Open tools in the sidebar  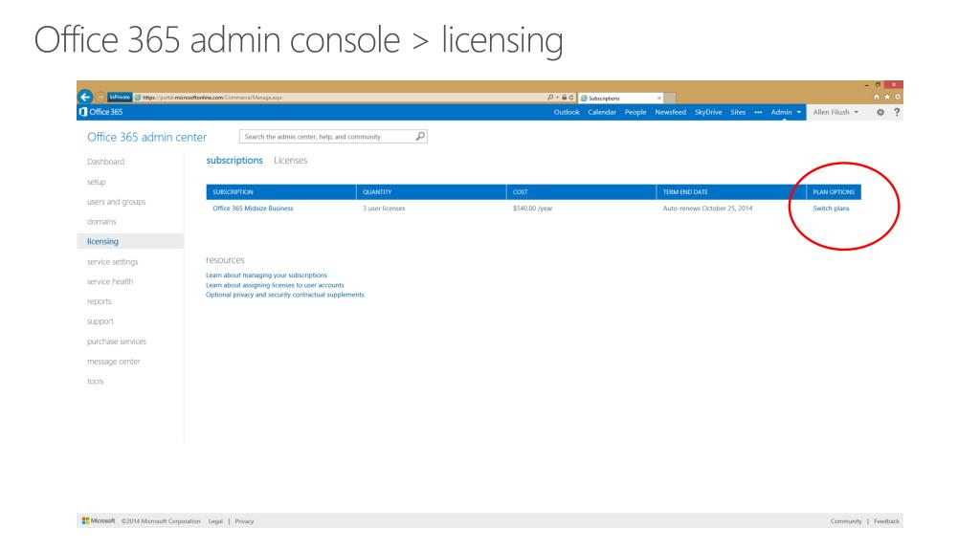[95, 382]
